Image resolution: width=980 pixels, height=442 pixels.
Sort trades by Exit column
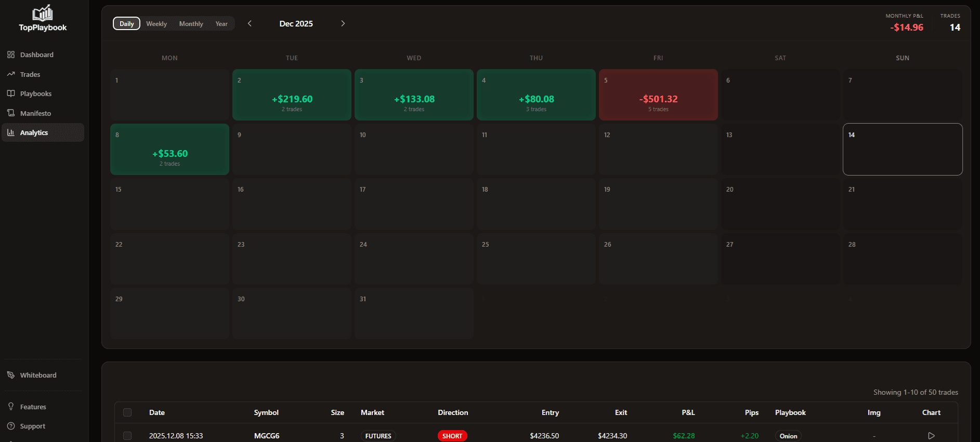(x=621, y=412)
